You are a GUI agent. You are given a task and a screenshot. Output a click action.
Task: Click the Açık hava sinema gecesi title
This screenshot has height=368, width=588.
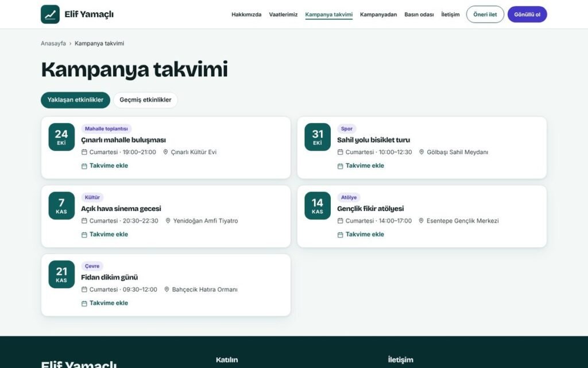click(121, 208)
